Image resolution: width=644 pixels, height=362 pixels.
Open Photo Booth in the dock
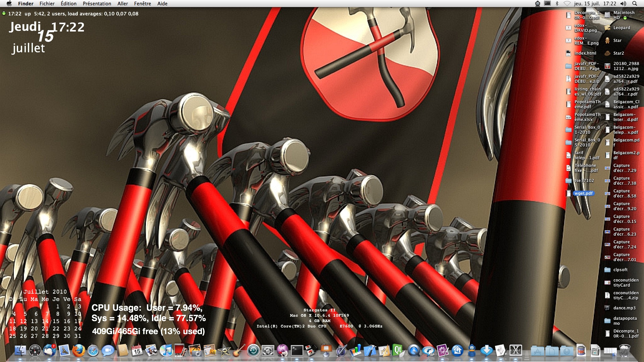180,351
